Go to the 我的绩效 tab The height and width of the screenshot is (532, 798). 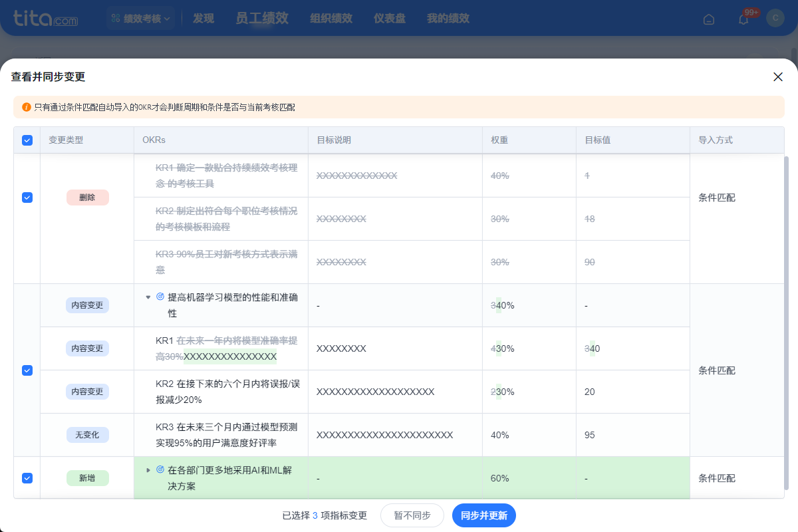[x=448, y=19]
